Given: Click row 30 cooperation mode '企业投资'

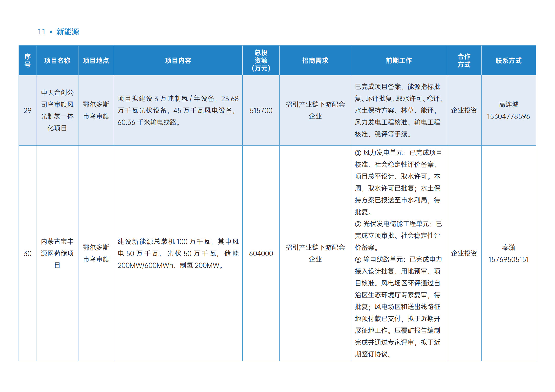Looking at the screenshot, I should pyautogui.click(x=464, y=253).
